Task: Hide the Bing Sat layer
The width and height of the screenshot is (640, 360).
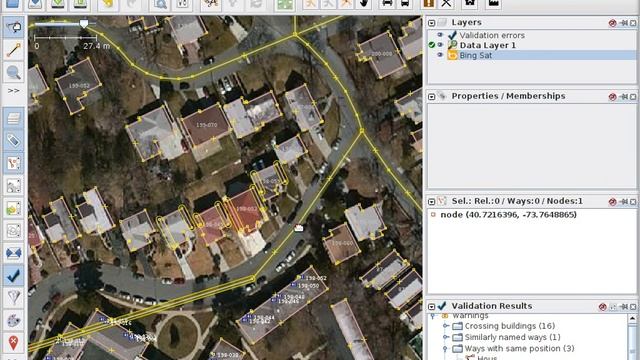Action: click(x=440, y=55)
